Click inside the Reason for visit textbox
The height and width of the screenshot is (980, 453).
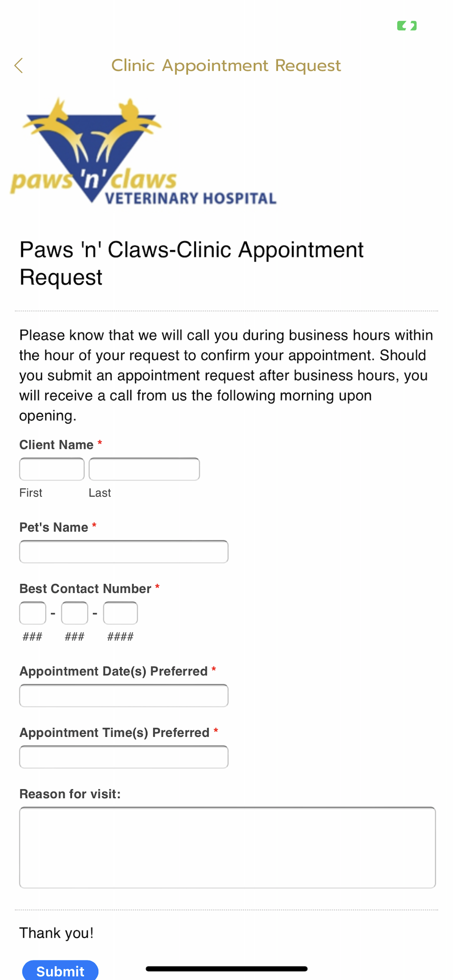point(227,847)
